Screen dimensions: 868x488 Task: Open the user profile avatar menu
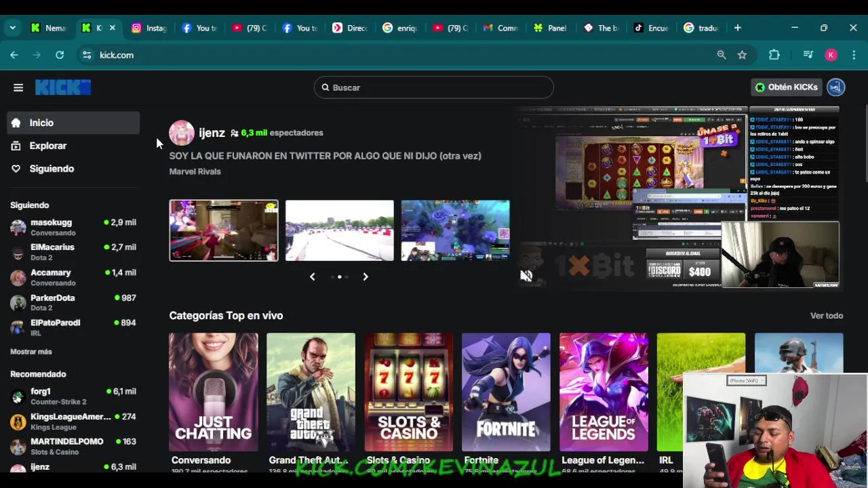(835, 87)
